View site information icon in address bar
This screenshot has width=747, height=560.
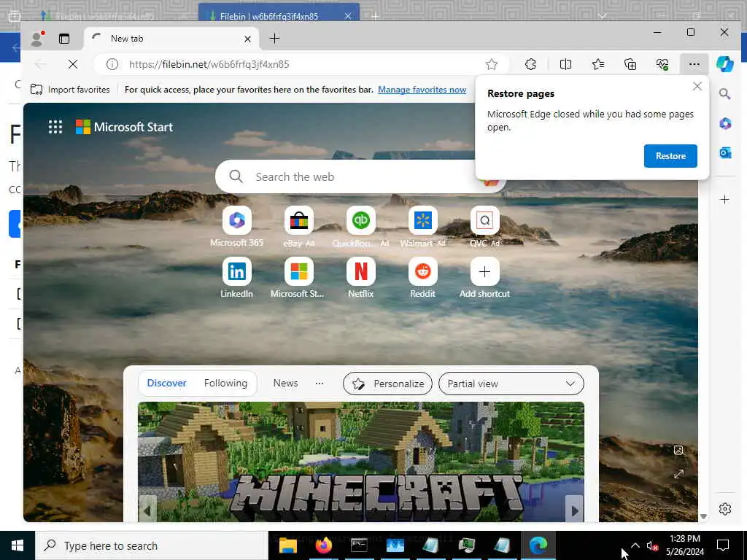(112, 64)
